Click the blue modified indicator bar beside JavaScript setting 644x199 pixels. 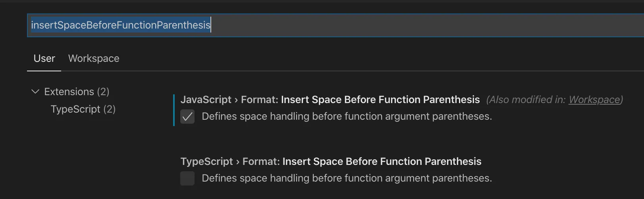pos(174,110)
